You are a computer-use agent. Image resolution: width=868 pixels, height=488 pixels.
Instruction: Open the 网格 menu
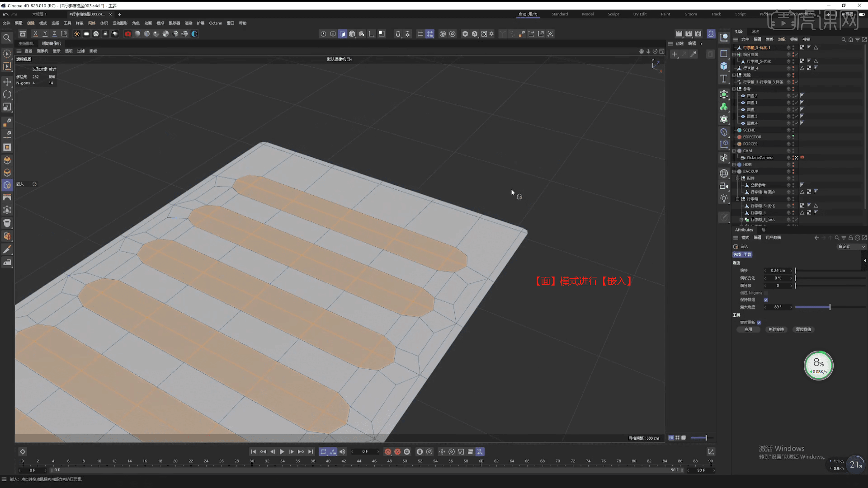(x=92, y=23)
